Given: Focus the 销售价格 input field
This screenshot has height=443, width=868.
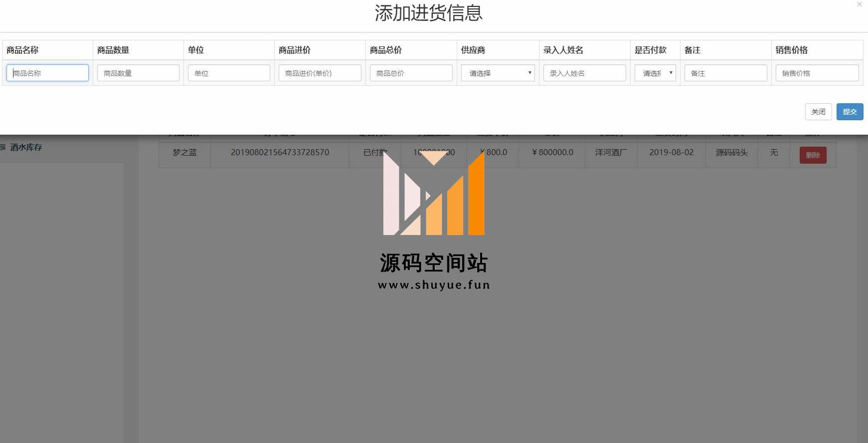Looking at the screenshot, I should [817, 73].
